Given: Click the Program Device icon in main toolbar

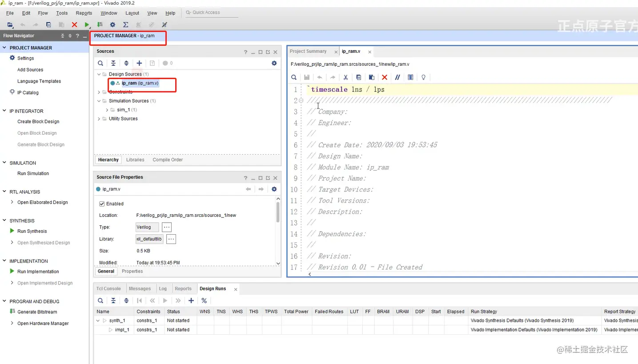Looking at the screenshot, I should click(x=100, y=25).
